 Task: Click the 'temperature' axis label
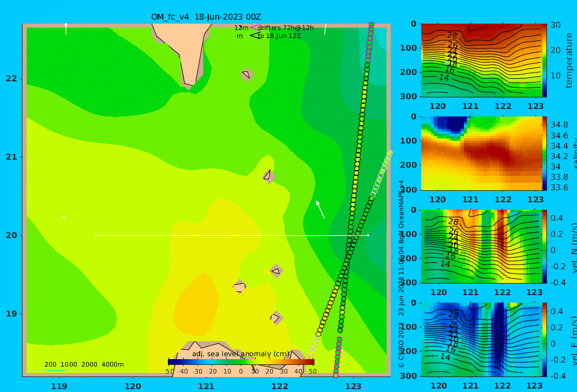tap(569, 61)
